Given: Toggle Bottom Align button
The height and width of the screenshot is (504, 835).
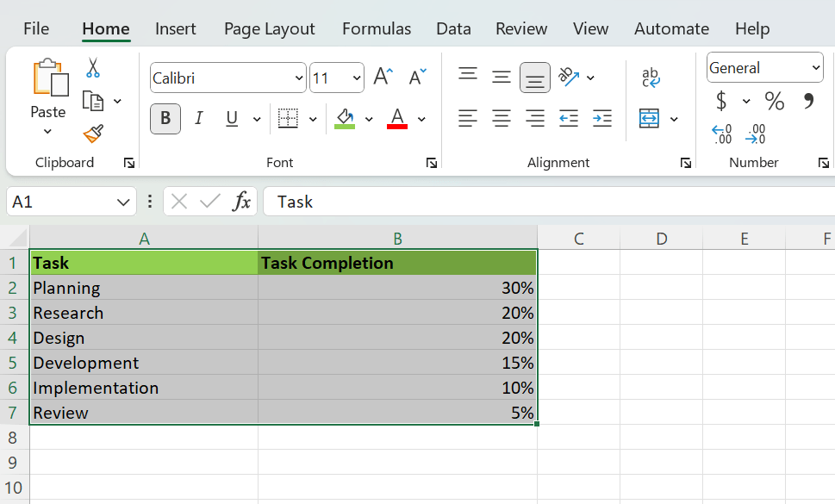Looking at the screenshot, I should click(x=534, y=78).
